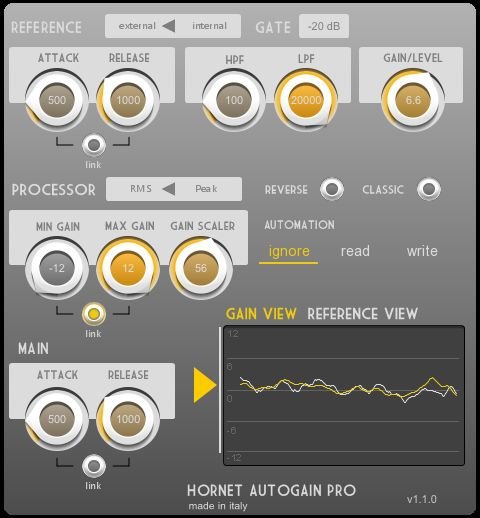Viewport: 480px width, 518px height.
Task: Click the Gain Scaler knob showing 56
Action: coord(201,268)
